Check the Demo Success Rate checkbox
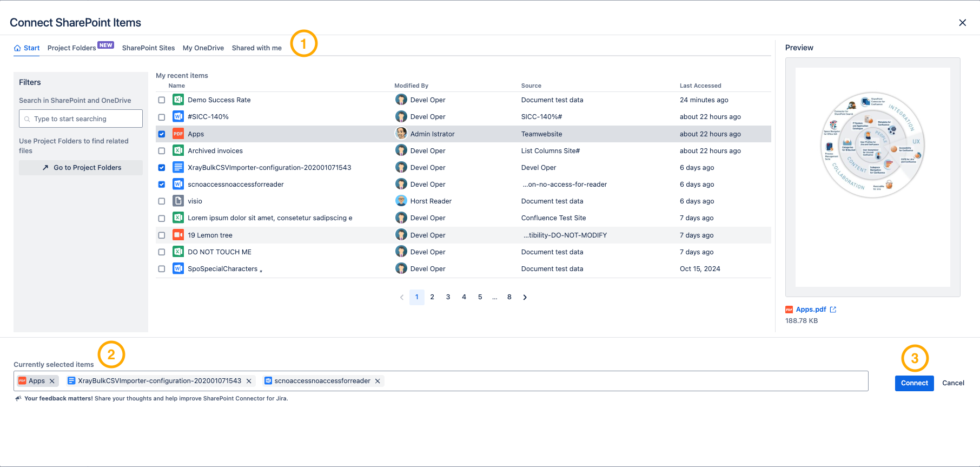Image resolution: width=980 pixels, height=467 pixels. (x=162, y=100)
